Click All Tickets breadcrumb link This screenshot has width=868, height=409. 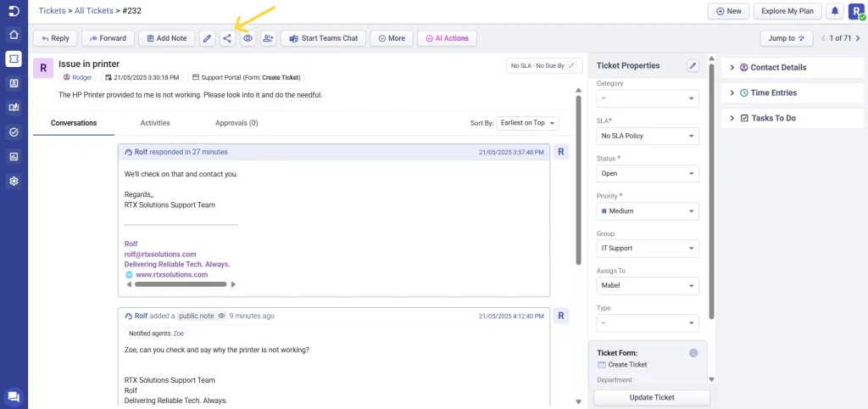pos(93,10)
